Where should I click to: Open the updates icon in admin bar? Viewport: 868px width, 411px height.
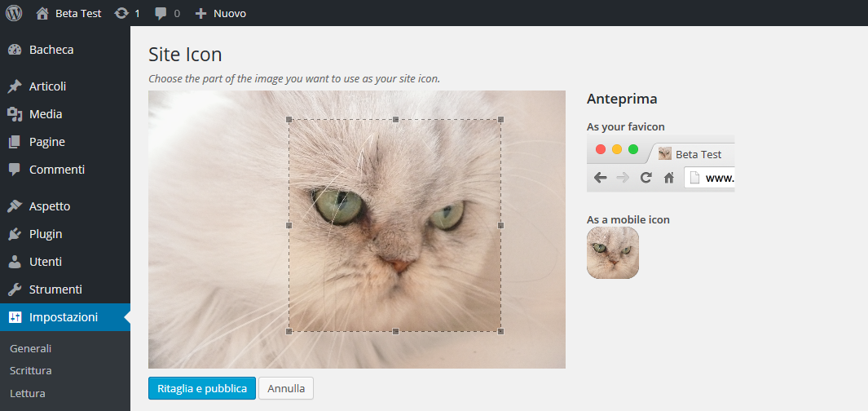tap(127, 13)
